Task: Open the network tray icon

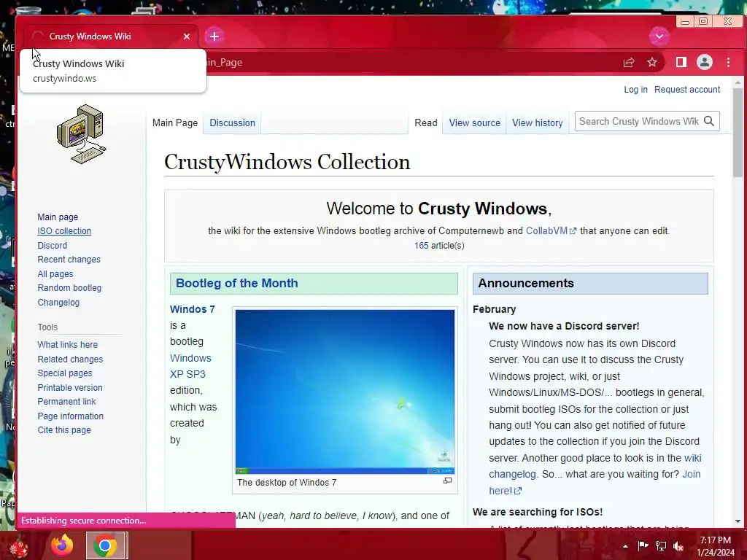Action: coord(661,545)
